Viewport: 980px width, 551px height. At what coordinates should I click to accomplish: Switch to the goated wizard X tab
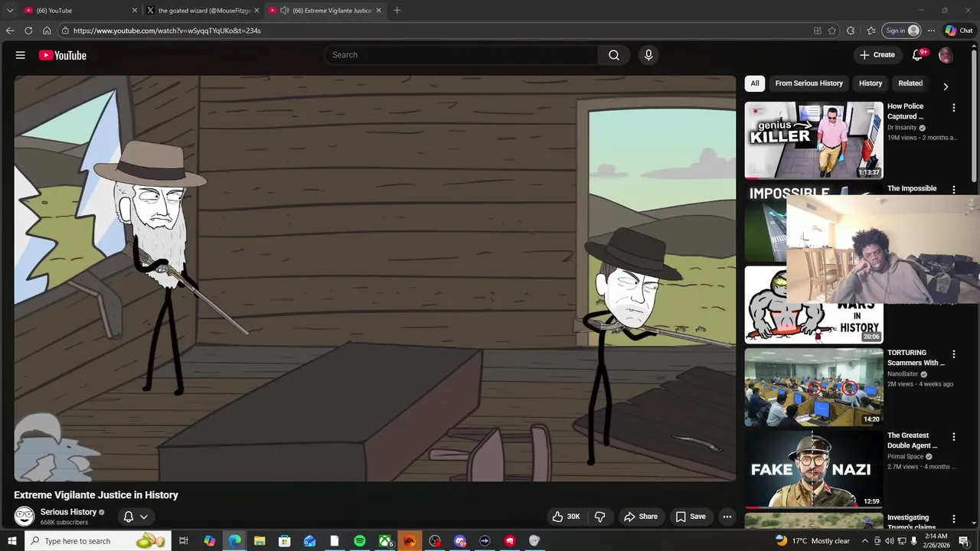[203, 11]
